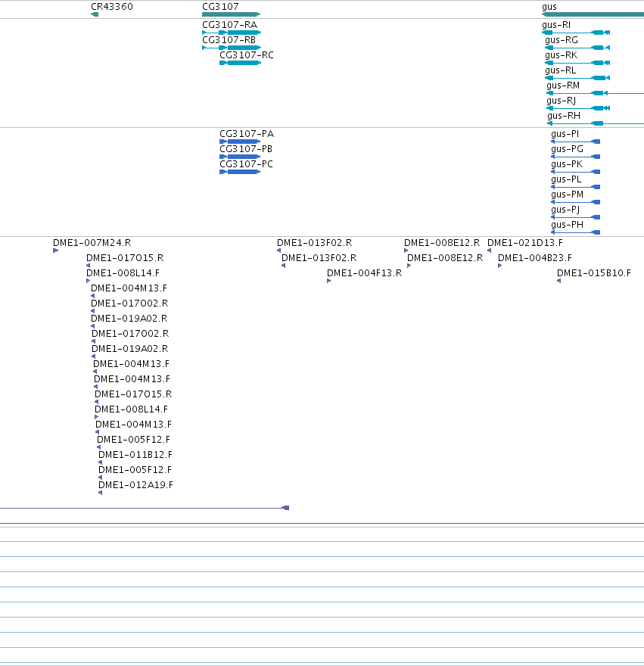644x666 pixels.
Task: Select the DME1-004B23.F feature label
Action: click(535, 258)
